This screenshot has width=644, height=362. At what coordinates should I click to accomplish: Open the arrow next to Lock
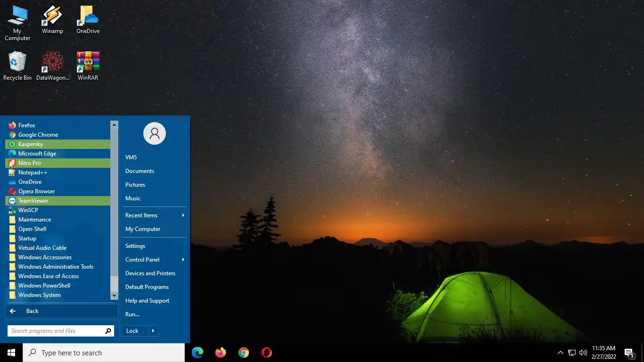(153, 331)
